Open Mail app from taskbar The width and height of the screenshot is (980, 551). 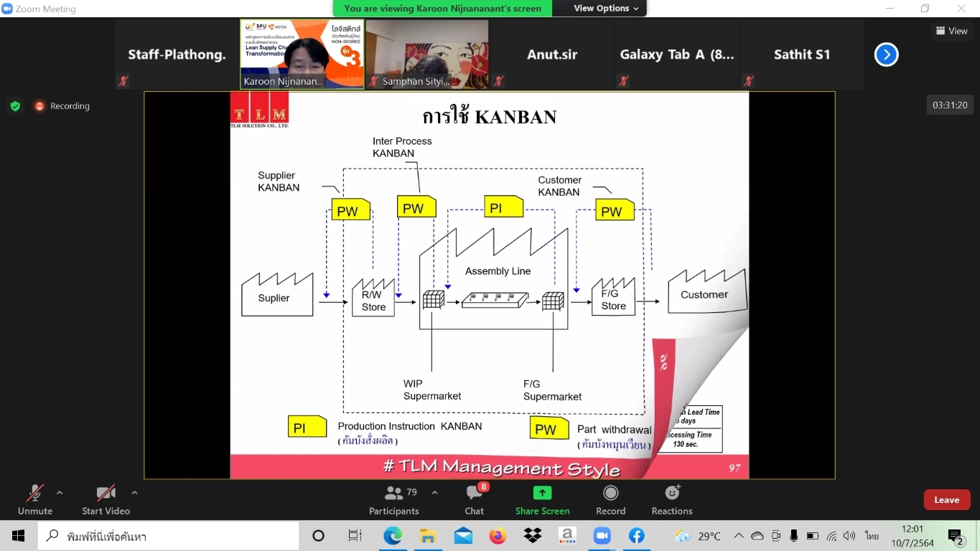[x=463, y=536]
